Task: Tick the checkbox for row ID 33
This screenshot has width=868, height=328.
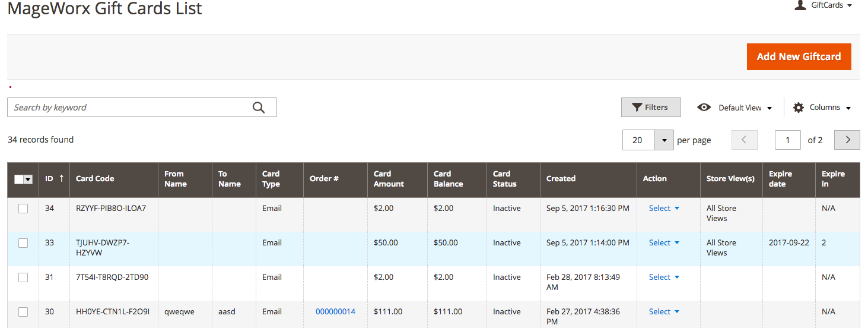Action: (23, 243)
